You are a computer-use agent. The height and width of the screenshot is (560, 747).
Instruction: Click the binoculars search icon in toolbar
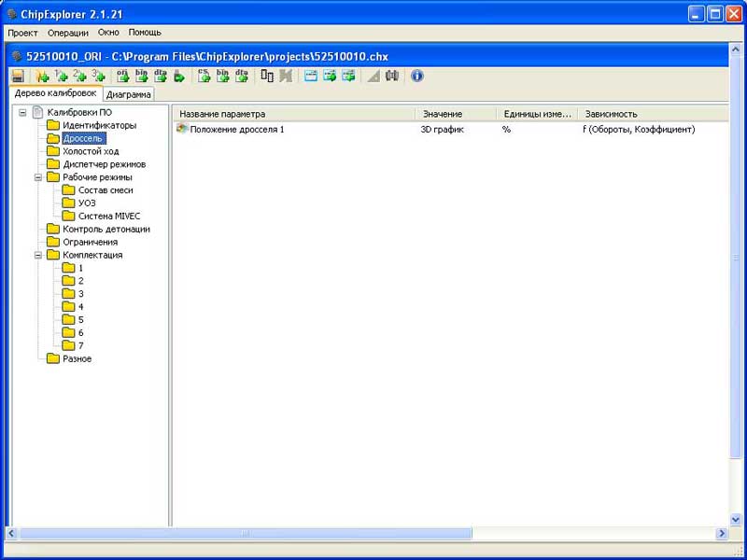(392, 76)
